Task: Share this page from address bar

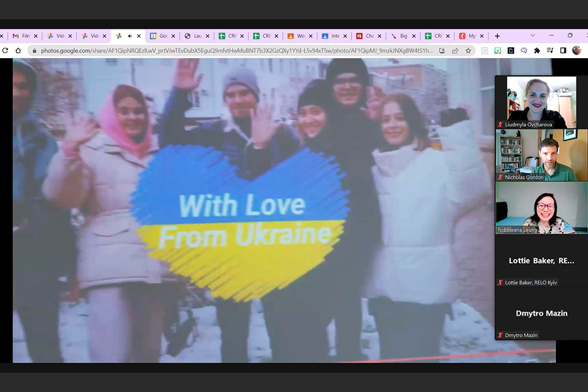Action: click(x=455, y=51)
